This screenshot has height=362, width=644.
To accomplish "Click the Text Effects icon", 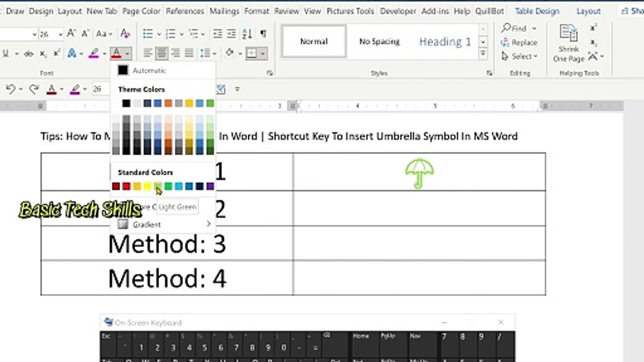I will 71,53.
